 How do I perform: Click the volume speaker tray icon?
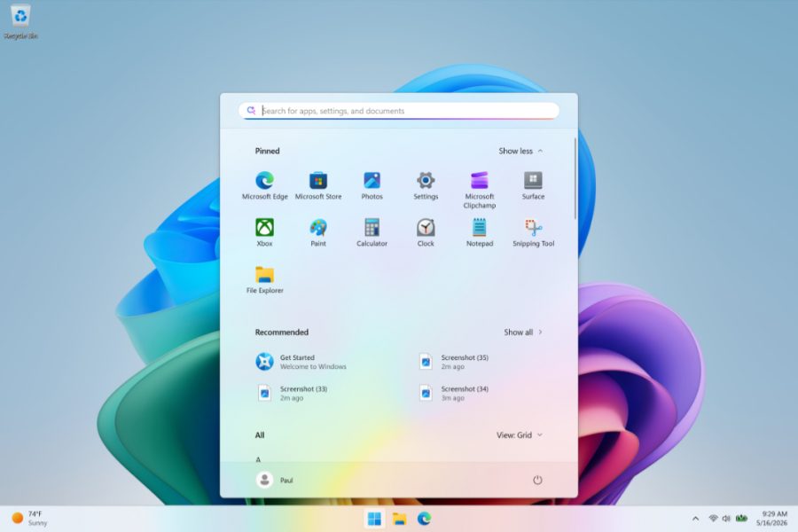click(726, 518)
